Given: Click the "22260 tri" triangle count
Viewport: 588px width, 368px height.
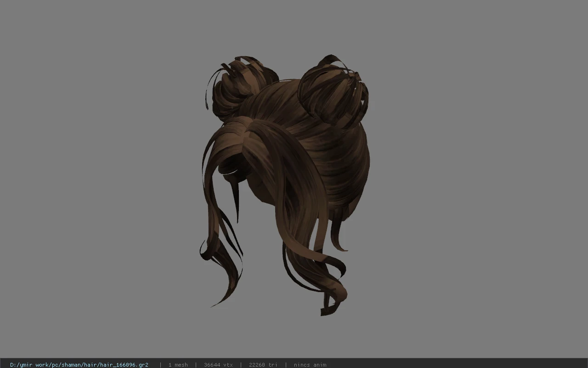Looking at the screenshot, I should 263,365.
